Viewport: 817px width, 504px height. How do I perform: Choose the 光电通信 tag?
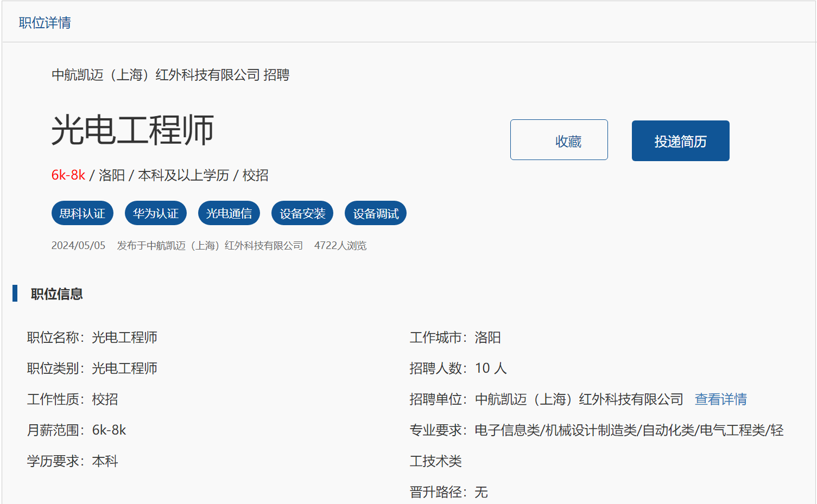229,213
